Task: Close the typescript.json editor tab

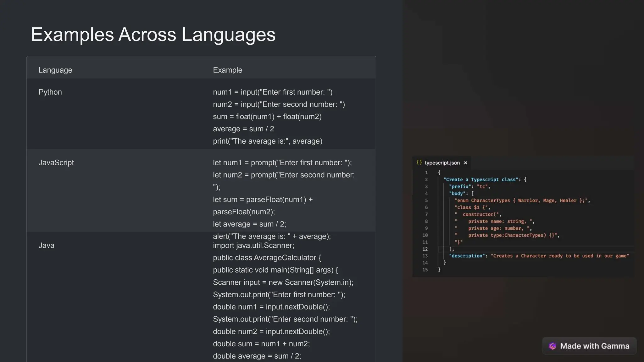Action: pos(465,163)
